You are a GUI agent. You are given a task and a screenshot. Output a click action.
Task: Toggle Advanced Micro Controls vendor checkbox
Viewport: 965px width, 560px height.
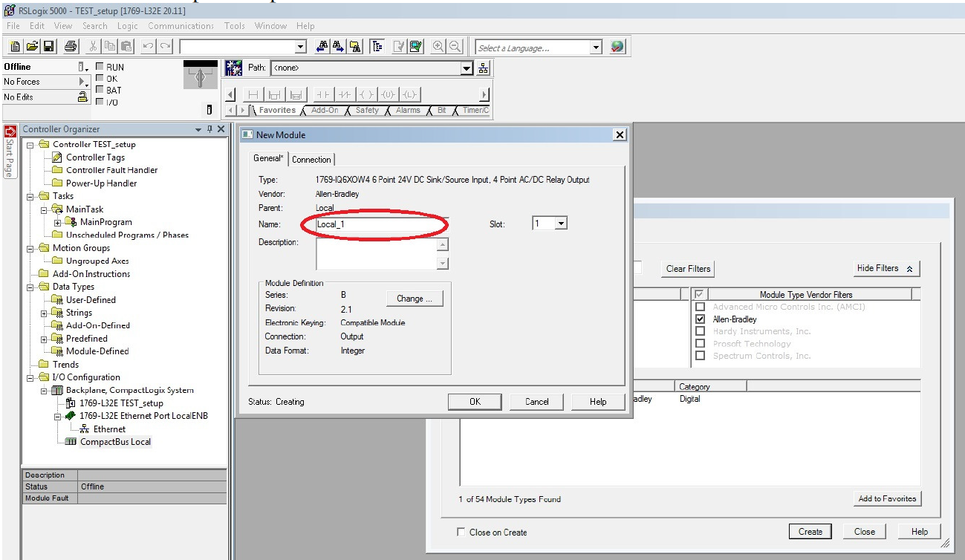click(700, 307)
